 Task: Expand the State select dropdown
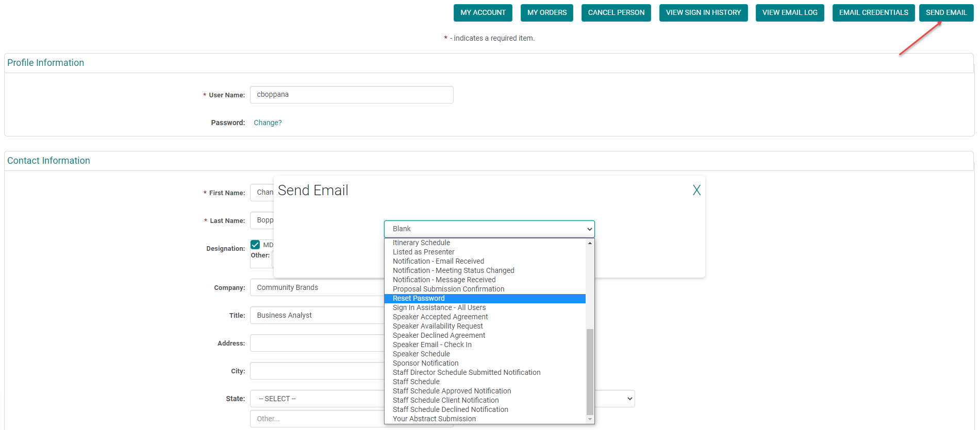317,399
